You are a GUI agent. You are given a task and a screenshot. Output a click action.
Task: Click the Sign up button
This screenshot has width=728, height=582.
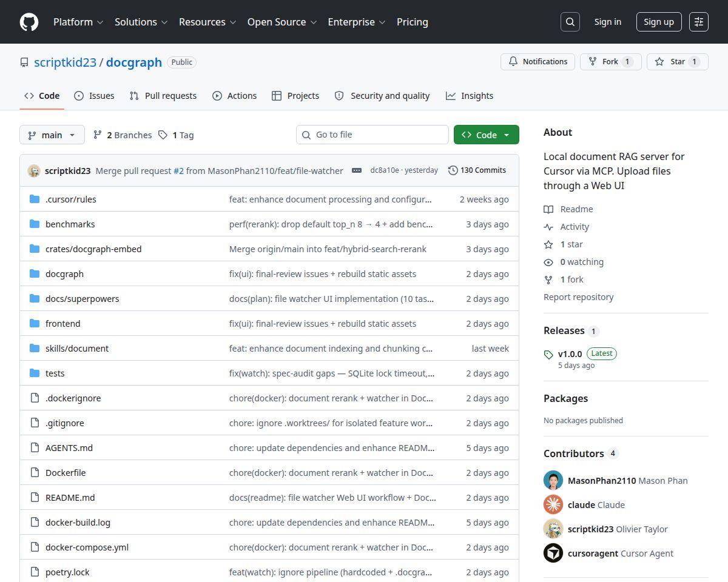click(659, 22)
